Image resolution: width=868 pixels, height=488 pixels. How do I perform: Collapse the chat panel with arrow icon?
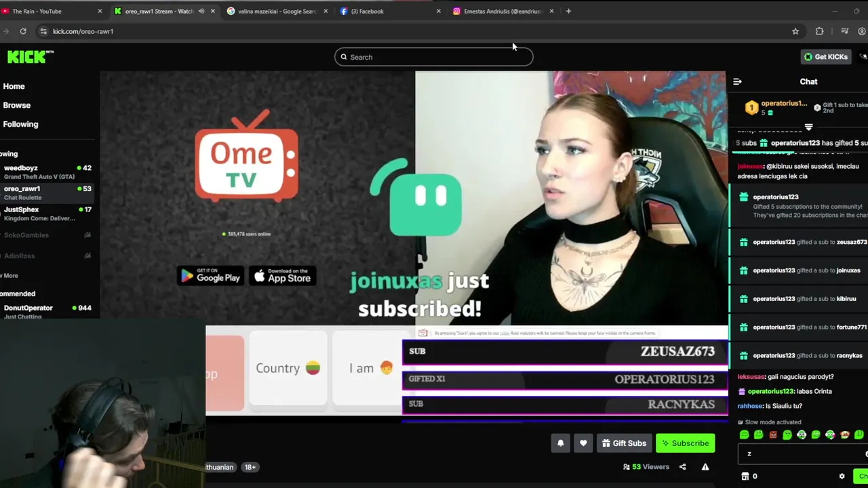coord(737,81)
